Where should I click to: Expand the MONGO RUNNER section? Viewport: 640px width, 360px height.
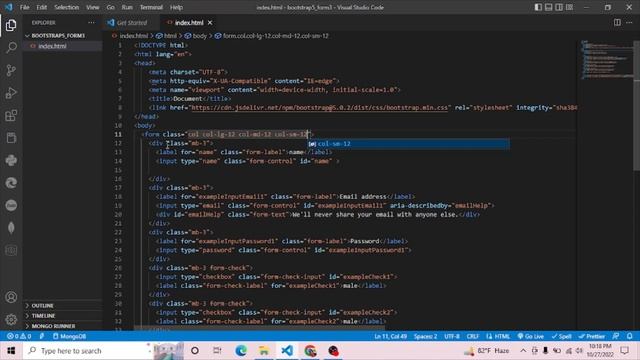[x=62, y=326]
